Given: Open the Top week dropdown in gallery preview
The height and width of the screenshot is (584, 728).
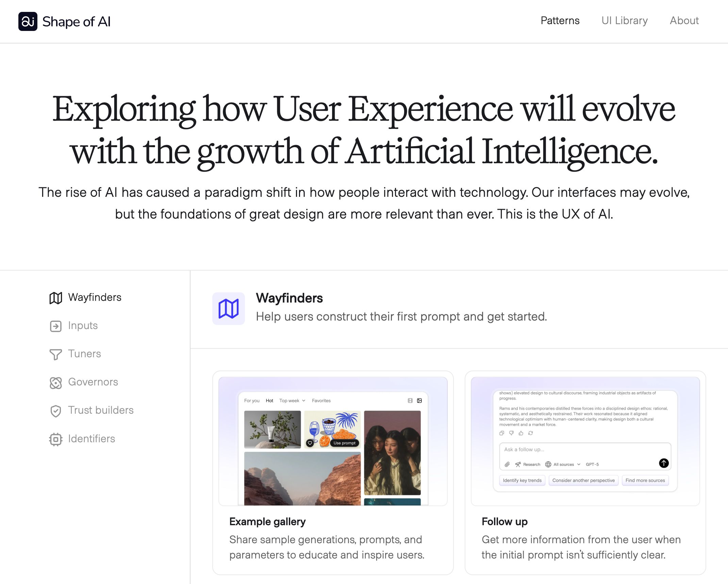Looking at the screenshot, I should (x=293, y=401).
